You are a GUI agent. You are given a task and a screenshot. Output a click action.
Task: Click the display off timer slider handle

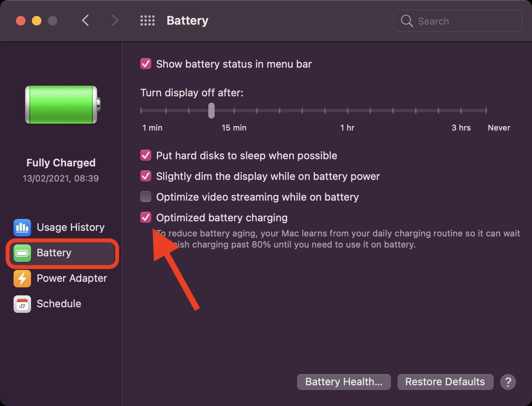tap(211, 111)
